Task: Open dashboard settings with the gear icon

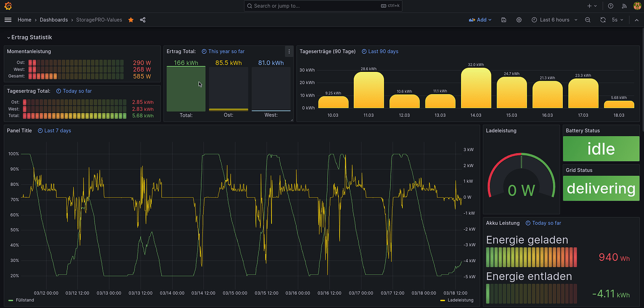Action: tap(519, 20)
